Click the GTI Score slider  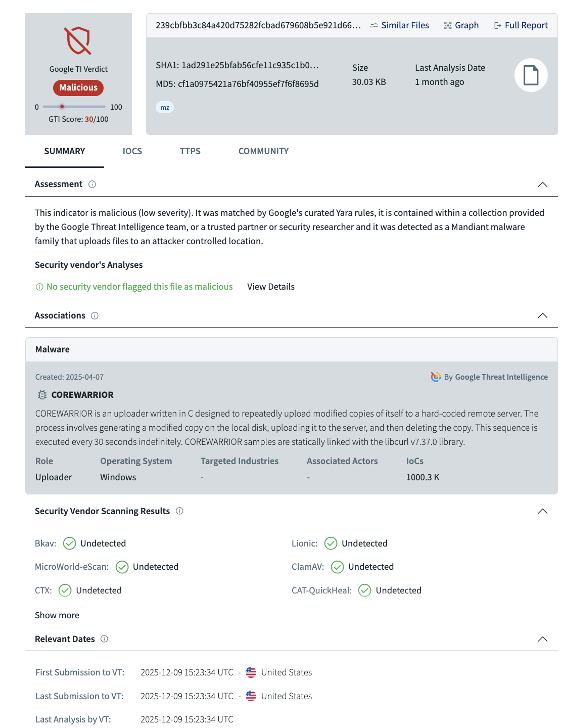[x=74, y=107]
